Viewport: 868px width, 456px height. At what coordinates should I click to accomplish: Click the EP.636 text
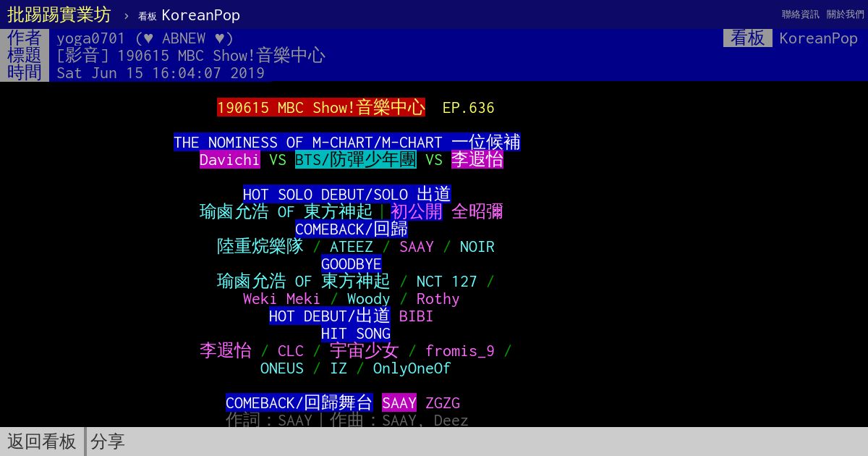tap(469, 108)
